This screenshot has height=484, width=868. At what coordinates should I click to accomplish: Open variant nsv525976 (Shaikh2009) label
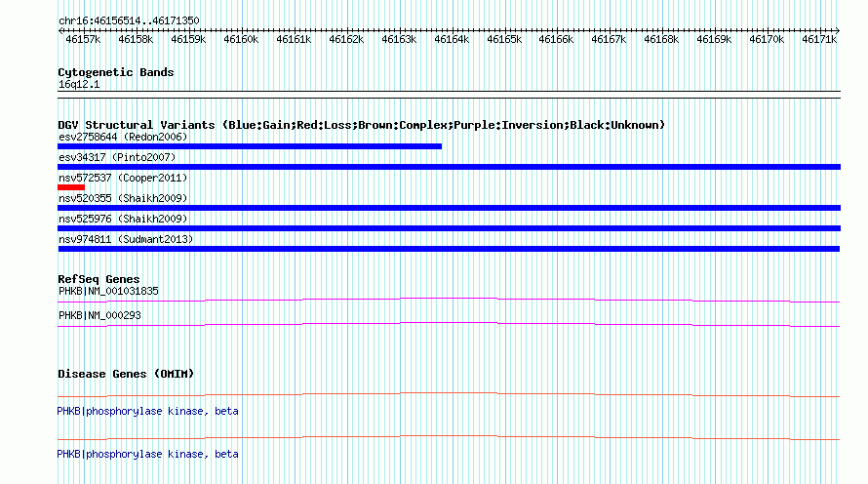pos(123,219)
